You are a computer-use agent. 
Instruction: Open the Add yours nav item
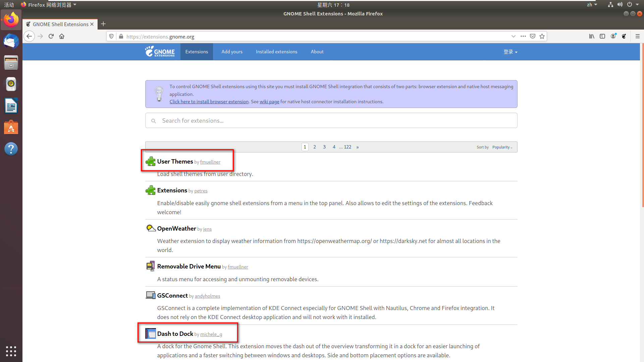tap(232, 52)
